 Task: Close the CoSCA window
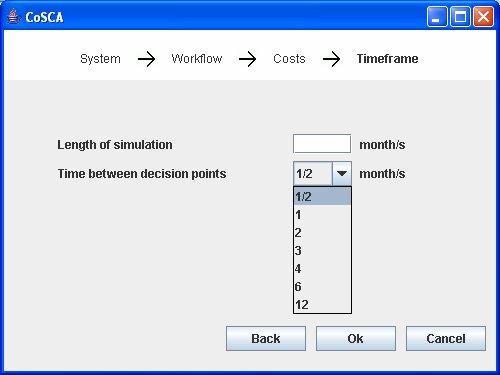pos(483,16)
